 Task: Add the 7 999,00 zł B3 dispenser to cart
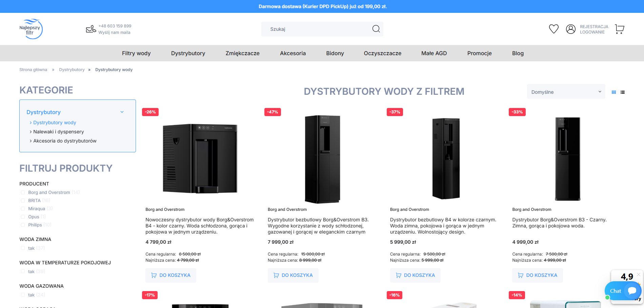(x=293, y=275)
